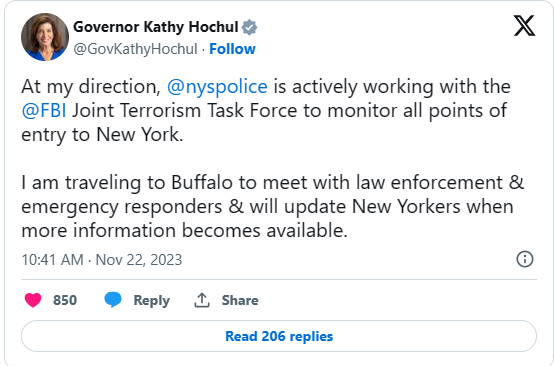The image size is (554, 366).
Task: Click the blue reply bubble icon
Action: (x=113, y=300)
